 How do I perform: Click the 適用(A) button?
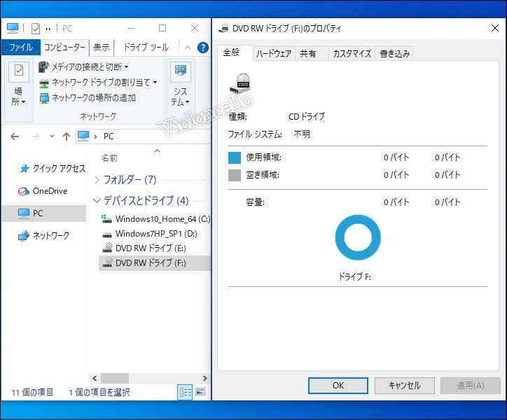tap(470, 386)
